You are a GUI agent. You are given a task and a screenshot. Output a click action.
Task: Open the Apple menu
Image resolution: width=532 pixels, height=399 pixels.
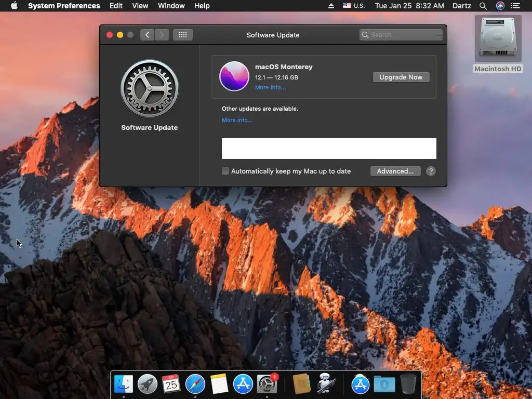[14, 6]
